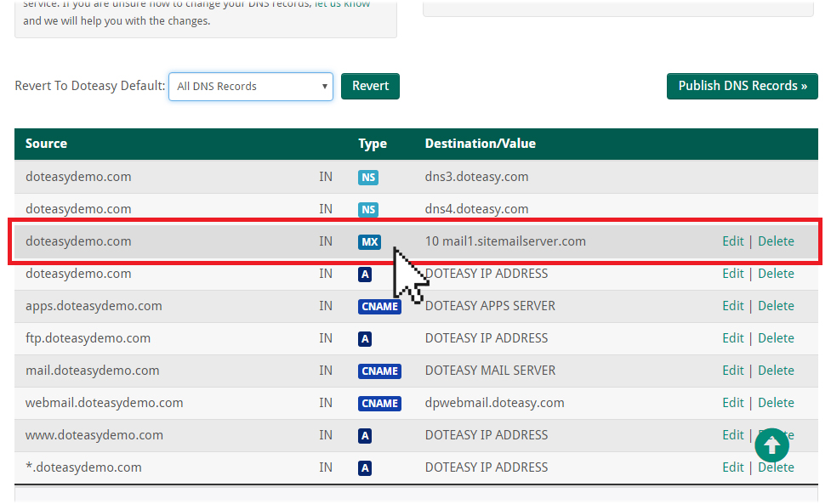The width and height of the screenshot is (831, 504).
Task: Select DOTEASY IP ADDRESS in the www row
Action: click(x=487, y=435)
